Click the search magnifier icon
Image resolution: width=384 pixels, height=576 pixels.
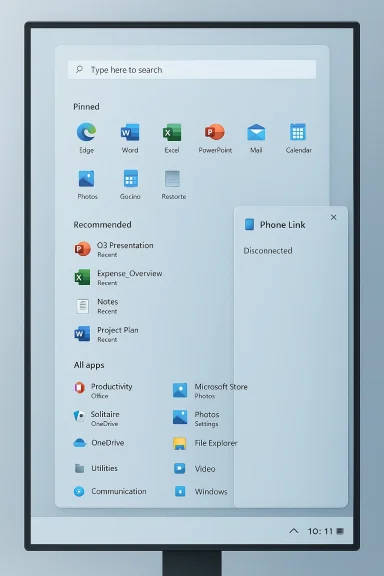[79, 69]
